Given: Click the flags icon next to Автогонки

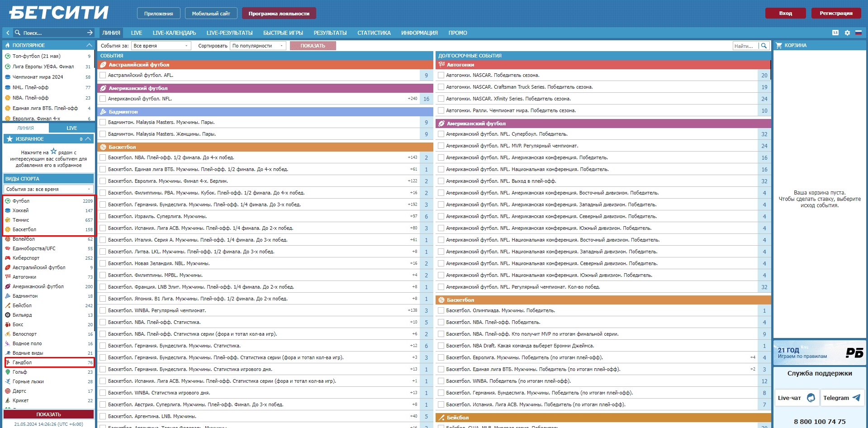Looking at the screenshot, I should (8, 277).
